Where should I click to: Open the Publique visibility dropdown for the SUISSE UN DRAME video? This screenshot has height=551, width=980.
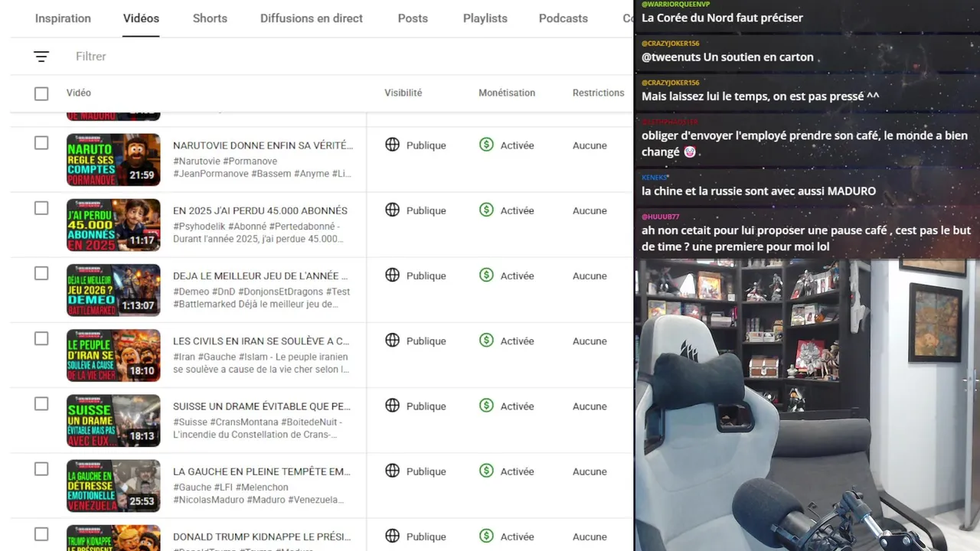[x=426, y=406]
